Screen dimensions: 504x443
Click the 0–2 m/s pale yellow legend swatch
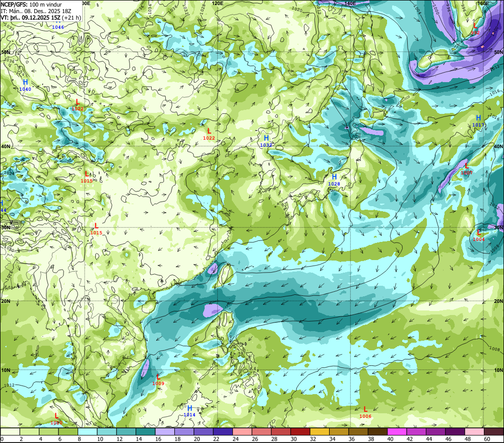pos(10,431)
